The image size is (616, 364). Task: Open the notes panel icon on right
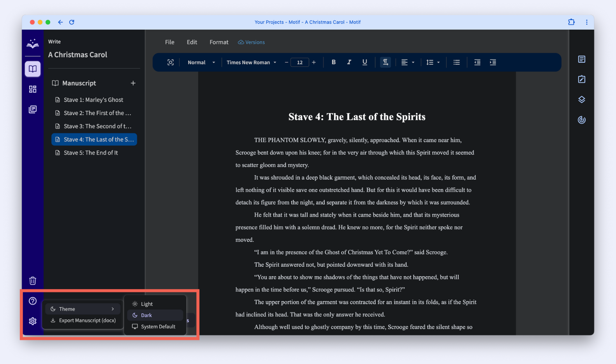pyautogui.click(x=582, y=59)
